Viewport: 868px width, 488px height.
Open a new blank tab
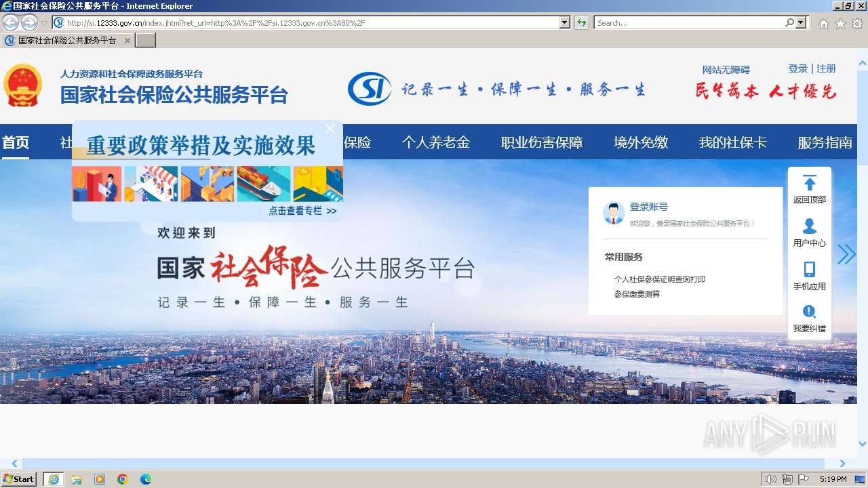[146, 41]
